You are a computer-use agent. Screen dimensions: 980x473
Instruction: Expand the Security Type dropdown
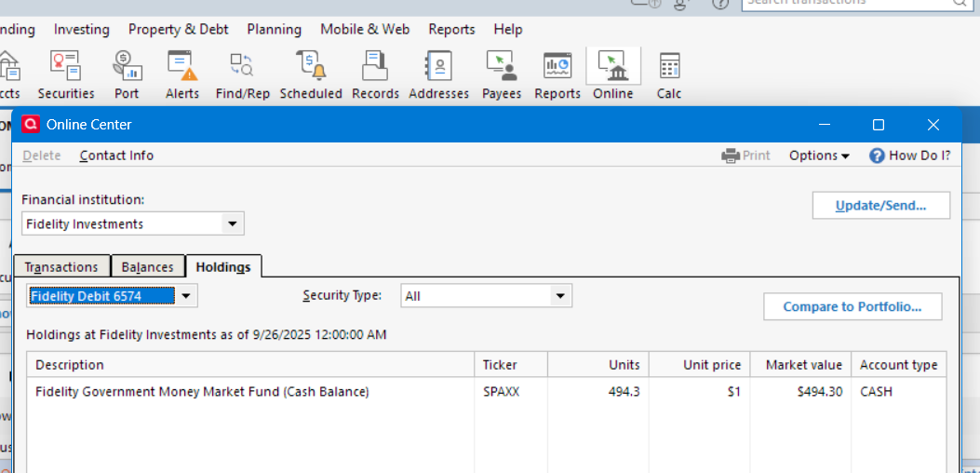(x=560, y=296)
